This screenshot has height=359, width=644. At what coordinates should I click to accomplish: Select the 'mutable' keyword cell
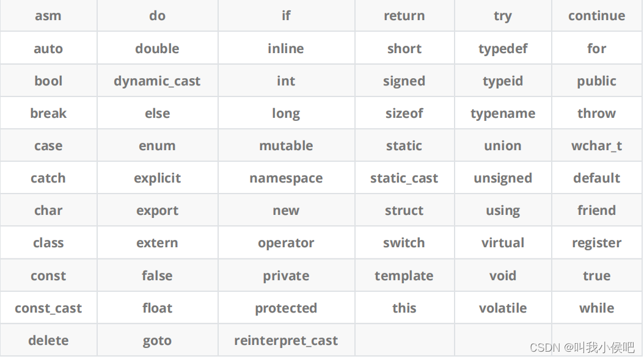tap(287, 146)
